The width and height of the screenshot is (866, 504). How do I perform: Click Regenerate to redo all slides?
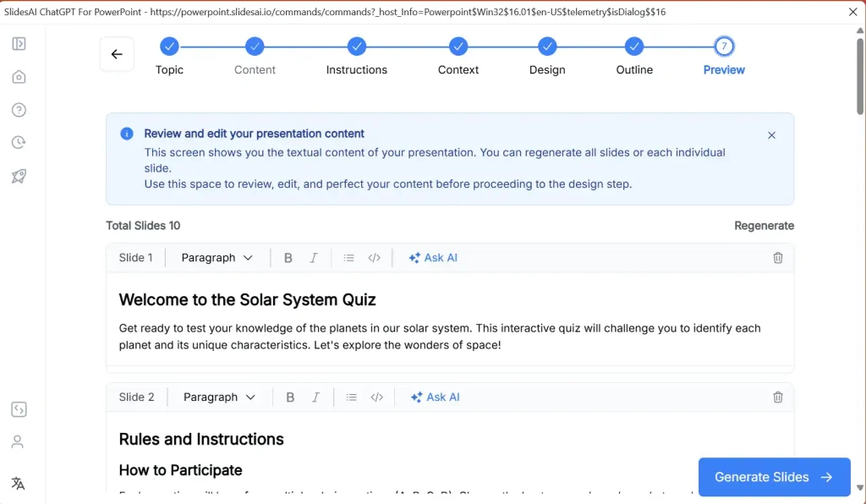pos(764,225)
